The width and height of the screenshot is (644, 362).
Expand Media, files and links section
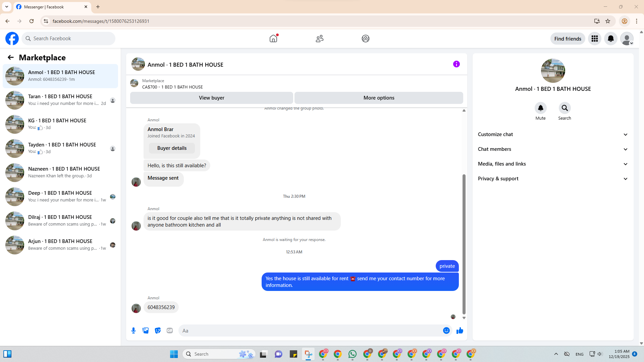[x=553, y=164]
